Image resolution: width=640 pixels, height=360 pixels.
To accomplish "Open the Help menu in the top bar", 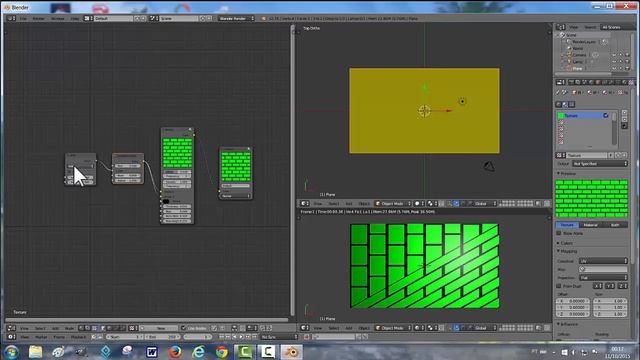I will (75, 18).
